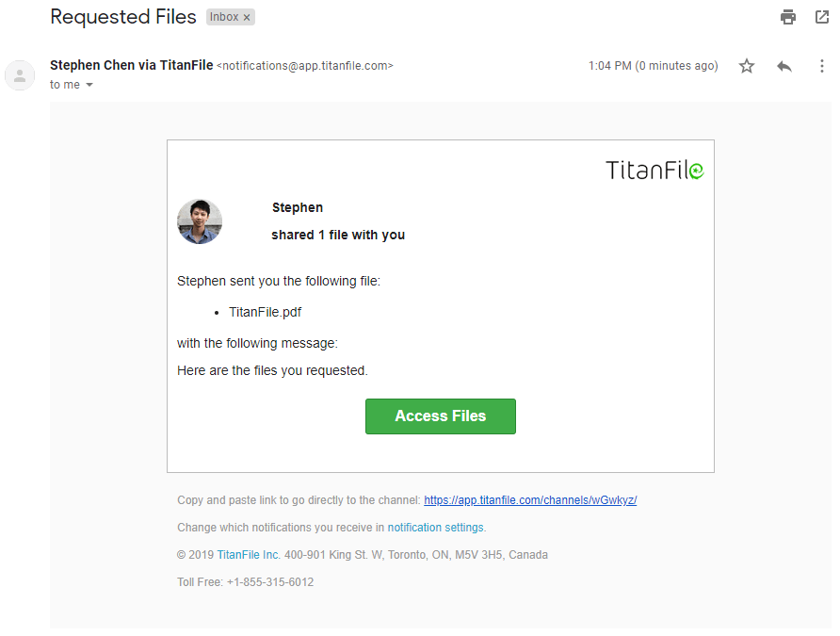Click the Inbox label tag
Viewport: 840px width, 636px height.
click(x=231, y=17)
